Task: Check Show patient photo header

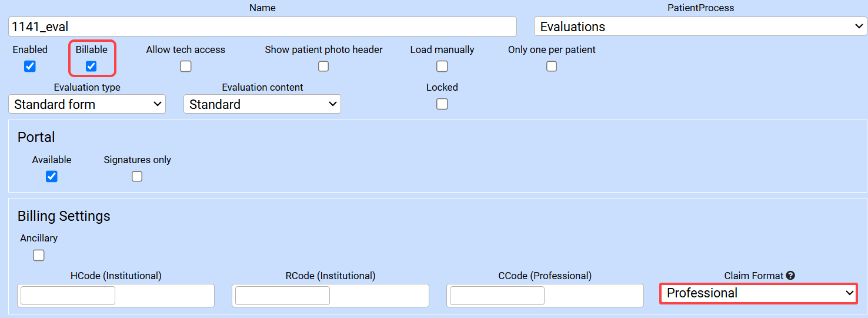Action: click(x=323, y=67)
